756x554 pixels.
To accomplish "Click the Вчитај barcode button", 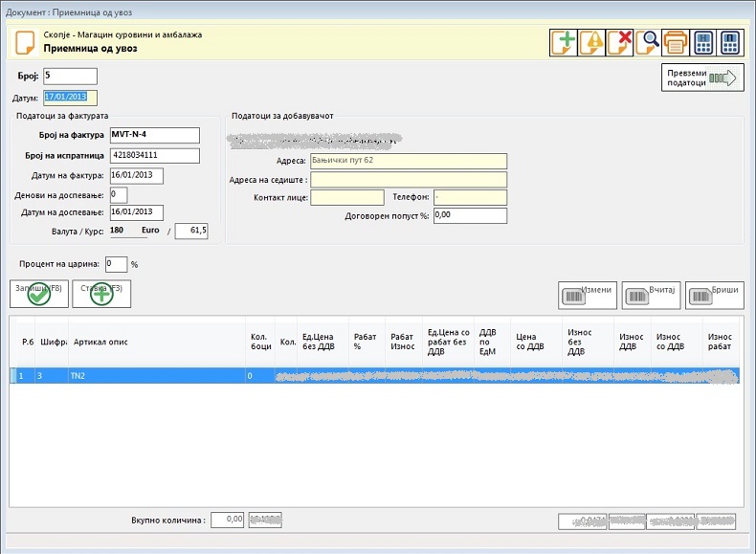I will [651, 295].
